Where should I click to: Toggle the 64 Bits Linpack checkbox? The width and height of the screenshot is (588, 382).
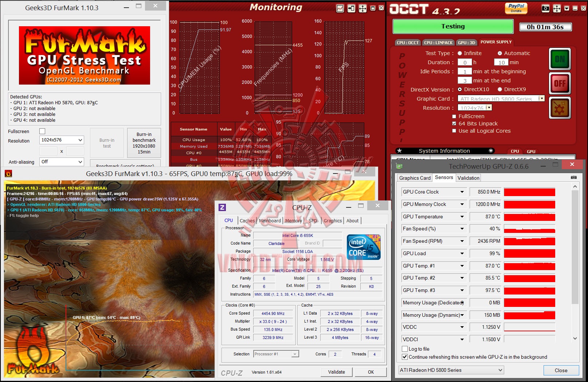(x=454, y=124)
